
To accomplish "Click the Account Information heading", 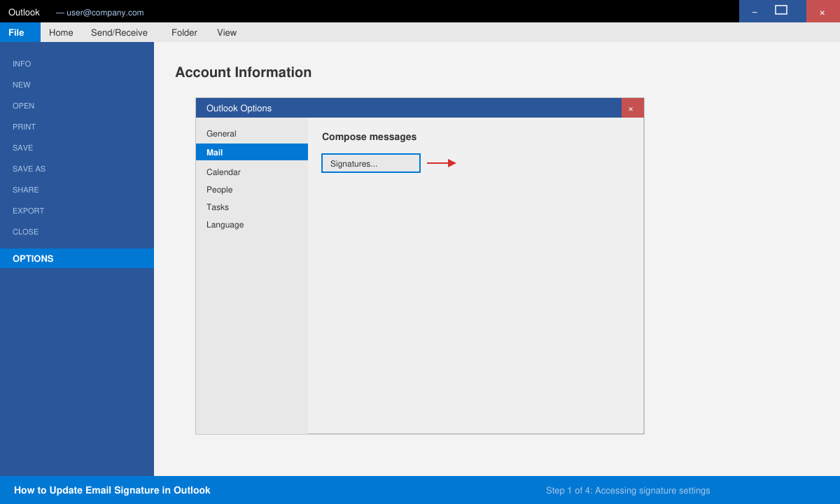I will [243, 72].
